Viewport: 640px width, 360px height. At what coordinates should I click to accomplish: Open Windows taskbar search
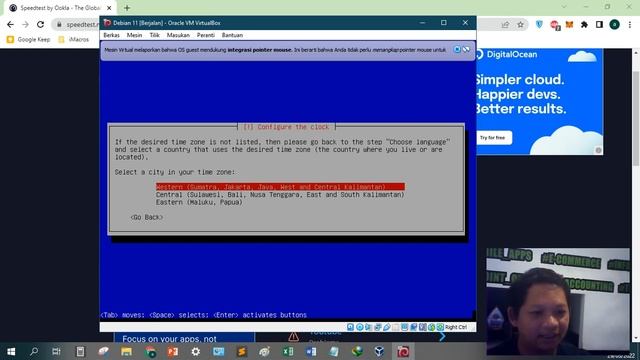point(34,351)
